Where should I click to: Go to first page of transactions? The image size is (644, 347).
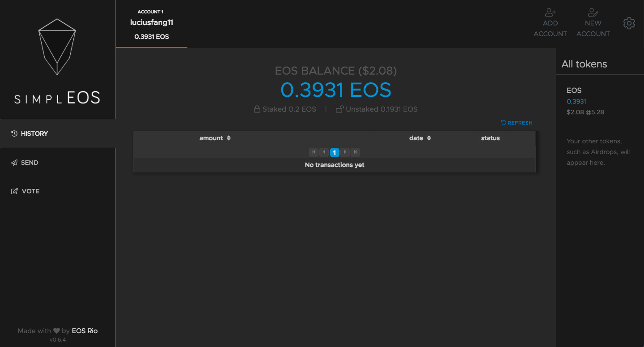click(314, 152)
